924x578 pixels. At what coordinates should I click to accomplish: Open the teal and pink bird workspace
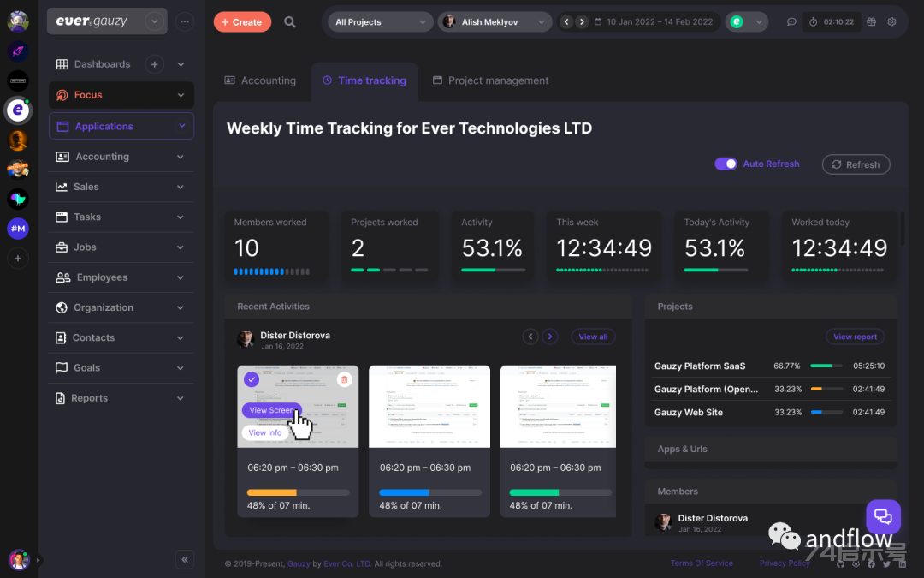[18, 200]
